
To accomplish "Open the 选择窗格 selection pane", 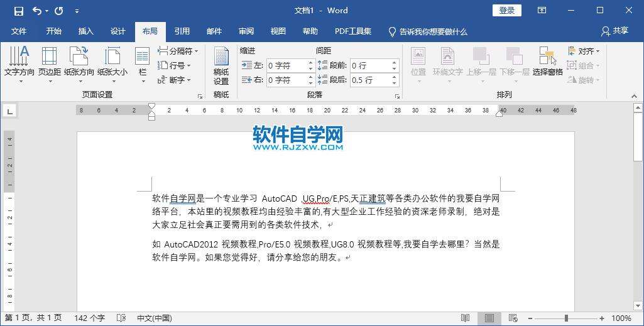I will point(547,62).
